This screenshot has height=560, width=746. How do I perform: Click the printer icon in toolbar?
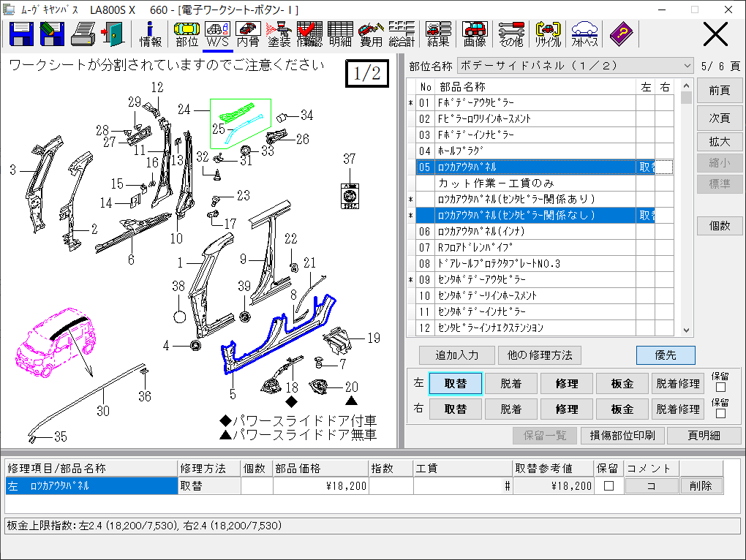click(x=84, y=34)
